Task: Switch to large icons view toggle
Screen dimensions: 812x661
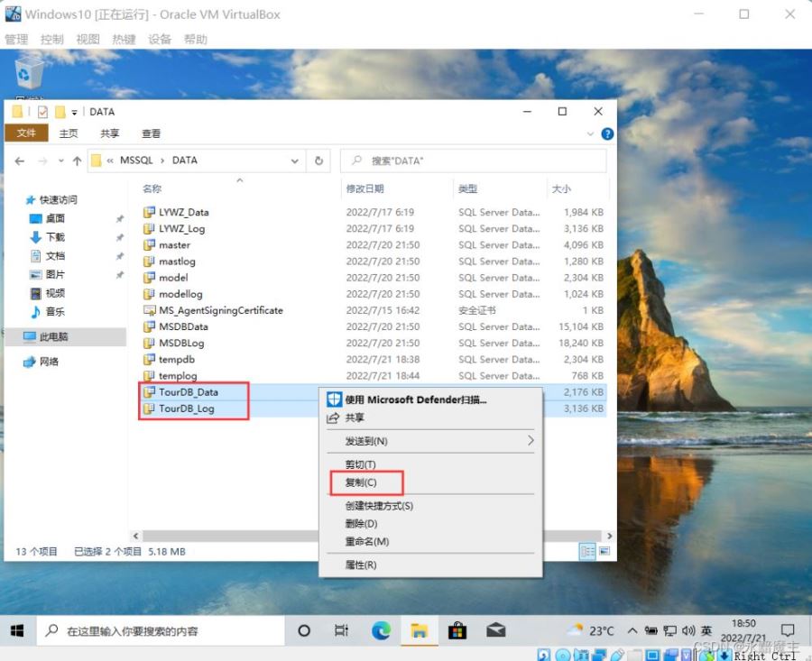Action: (604, 550)
